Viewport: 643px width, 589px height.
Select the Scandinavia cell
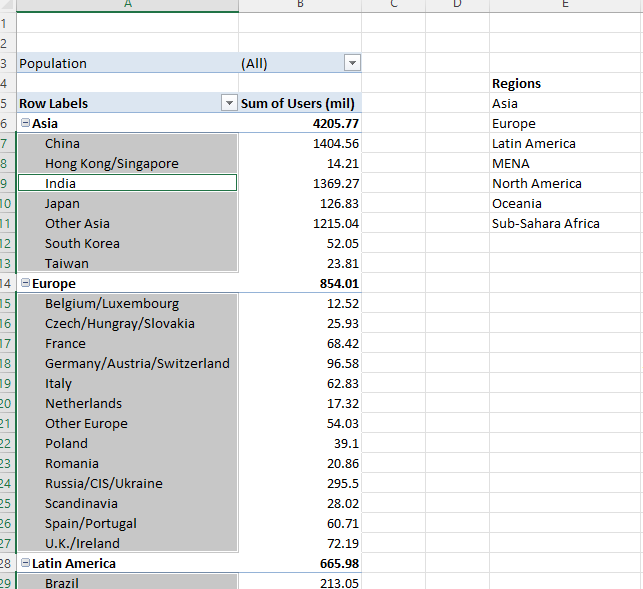coord(128,503)
